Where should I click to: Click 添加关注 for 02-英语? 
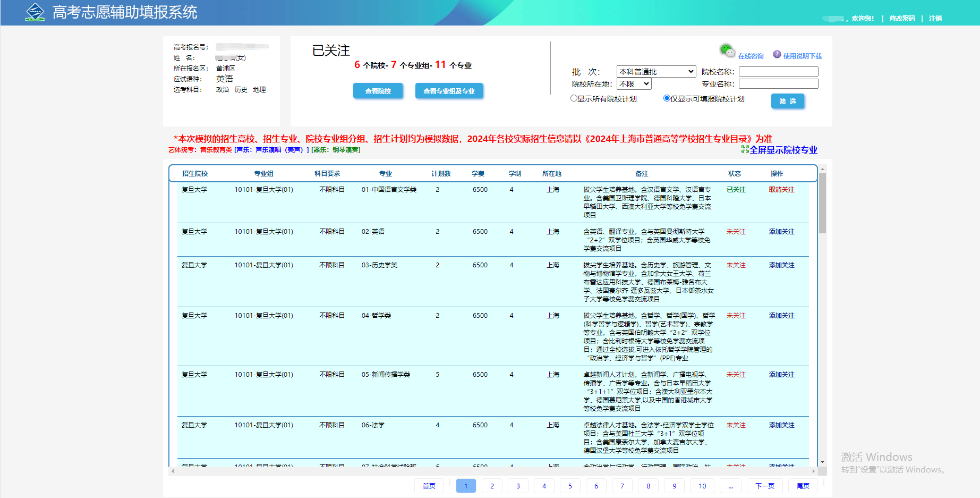pyautogui.click(x=781, y=231)
